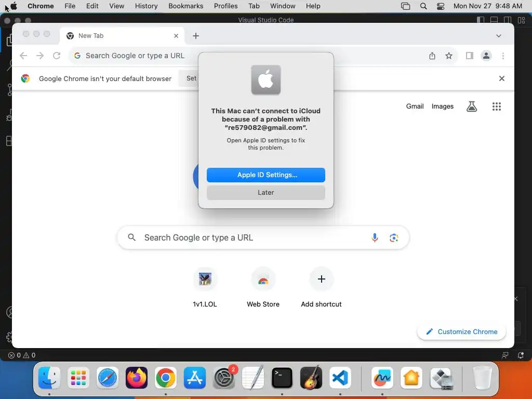Open System Settings from the Dock

(x=224, y=378)
